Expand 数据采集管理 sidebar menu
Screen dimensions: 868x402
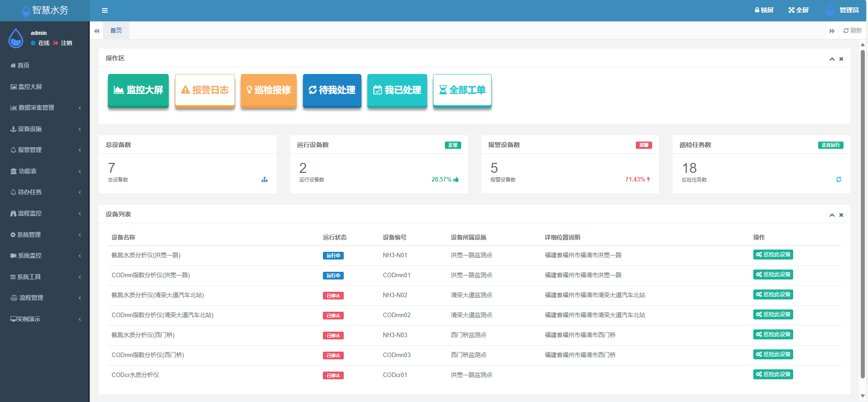point(44,108)
